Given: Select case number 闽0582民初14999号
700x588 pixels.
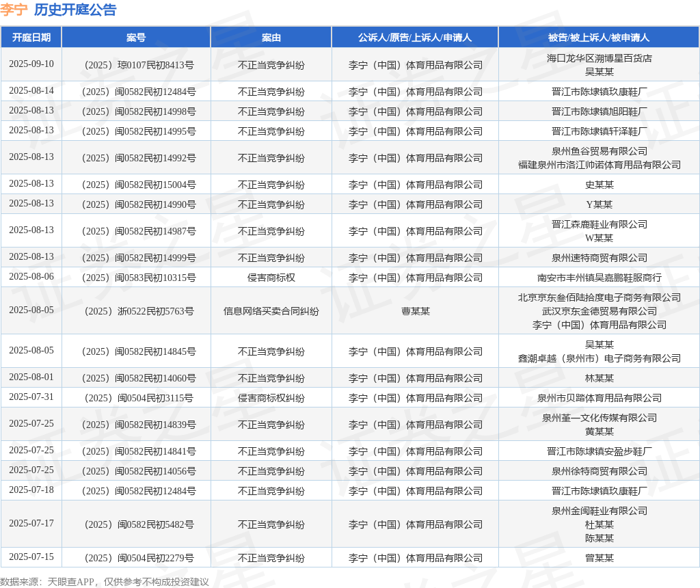Looking at the screenshot, I should click(139, 258).
